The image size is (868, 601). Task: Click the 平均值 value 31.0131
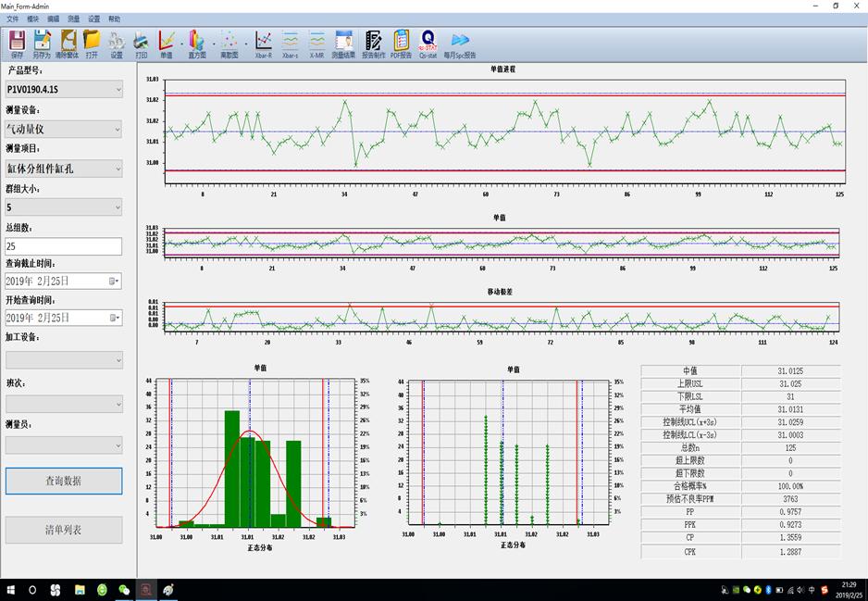click(790, 409)
